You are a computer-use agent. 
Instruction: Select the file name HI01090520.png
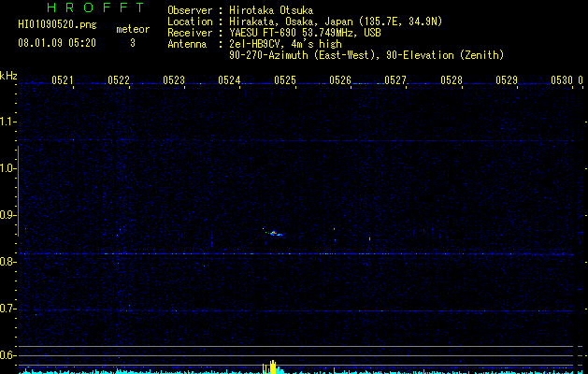tap(57, 24)
